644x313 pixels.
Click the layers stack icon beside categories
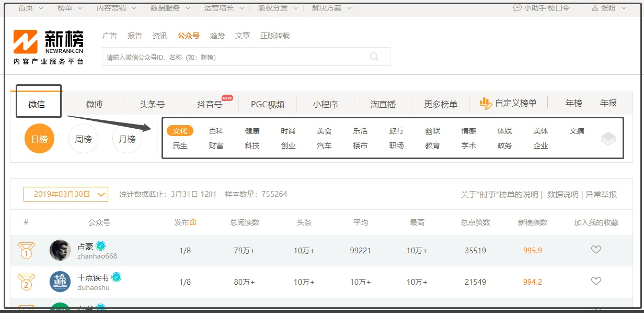[x=608, y=139]
